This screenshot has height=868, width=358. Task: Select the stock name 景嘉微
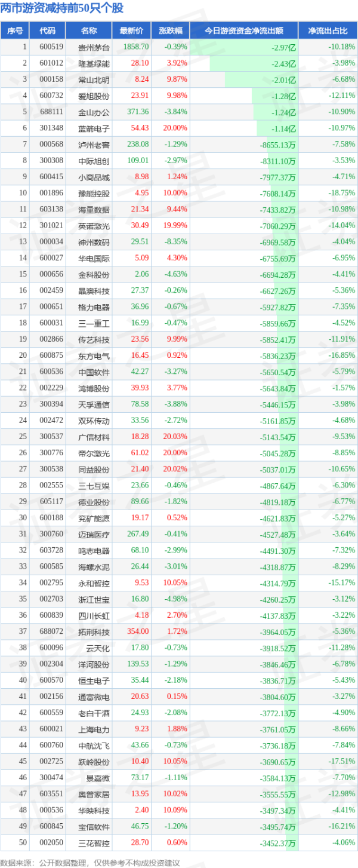[98, 777]
